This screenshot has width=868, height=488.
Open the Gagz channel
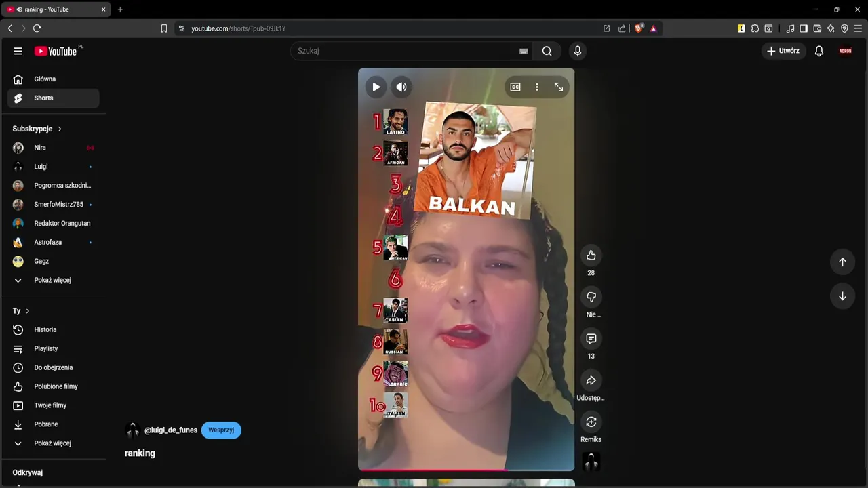click(54, 262)
